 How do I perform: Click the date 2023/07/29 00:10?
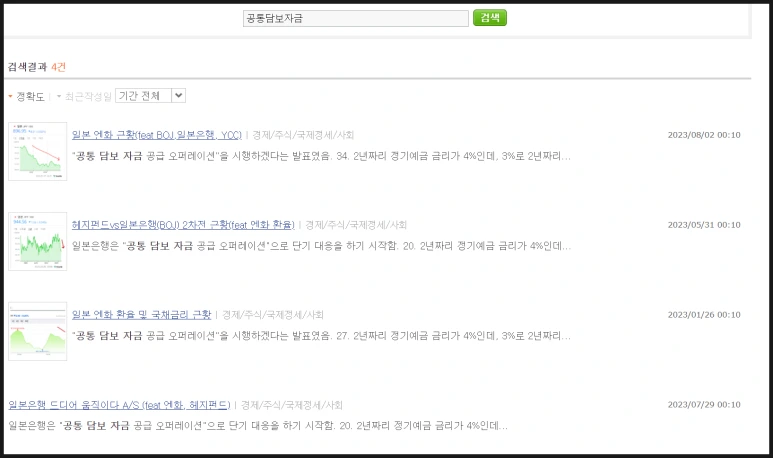coord(704,405)
